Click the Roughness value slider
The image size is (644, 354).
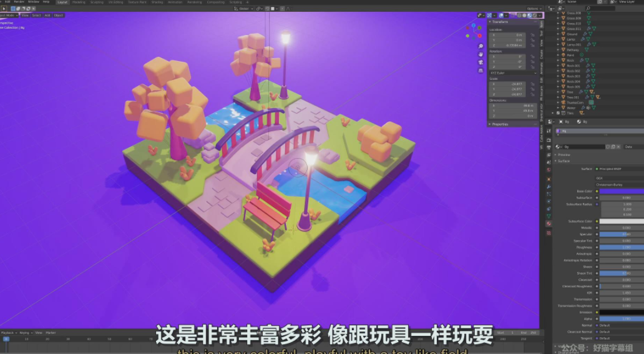[622, 247]
